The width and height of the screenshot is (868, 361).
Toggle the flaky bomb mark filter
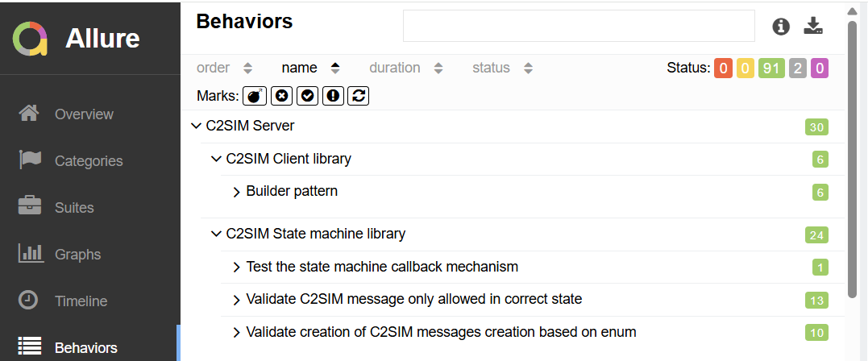(255, 96)
